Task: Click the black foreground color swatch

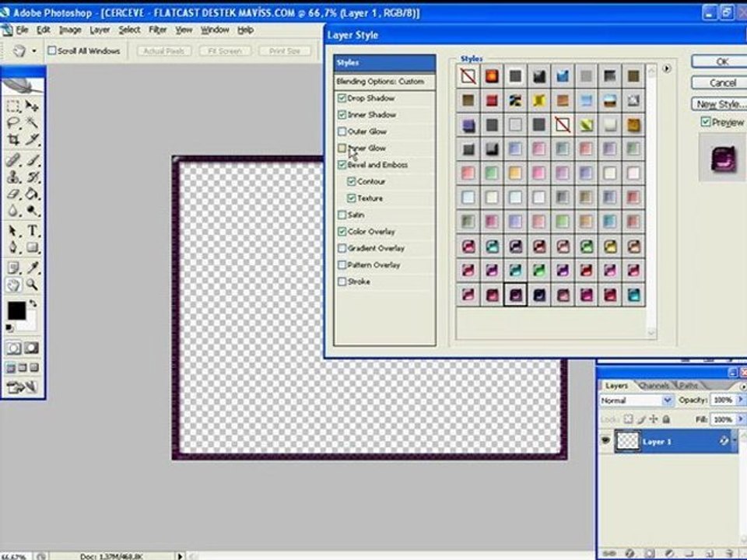Action: (16, 310)
